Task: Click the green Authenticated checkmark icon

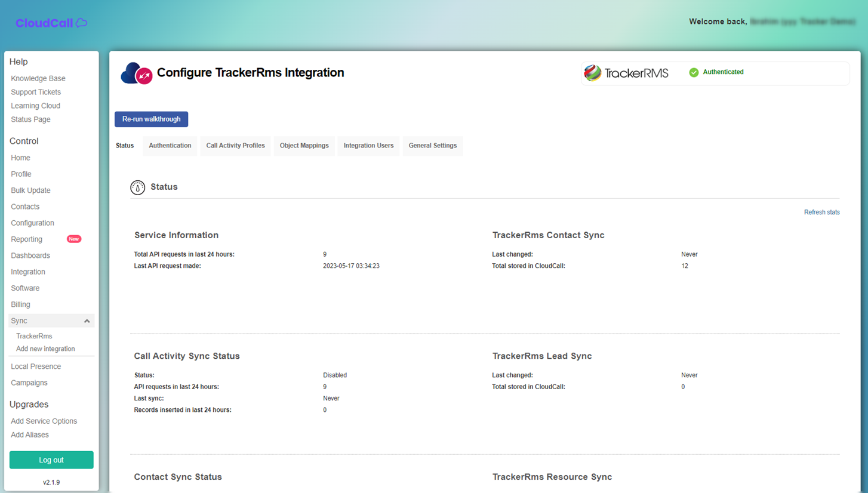Action: click(694, 72)
